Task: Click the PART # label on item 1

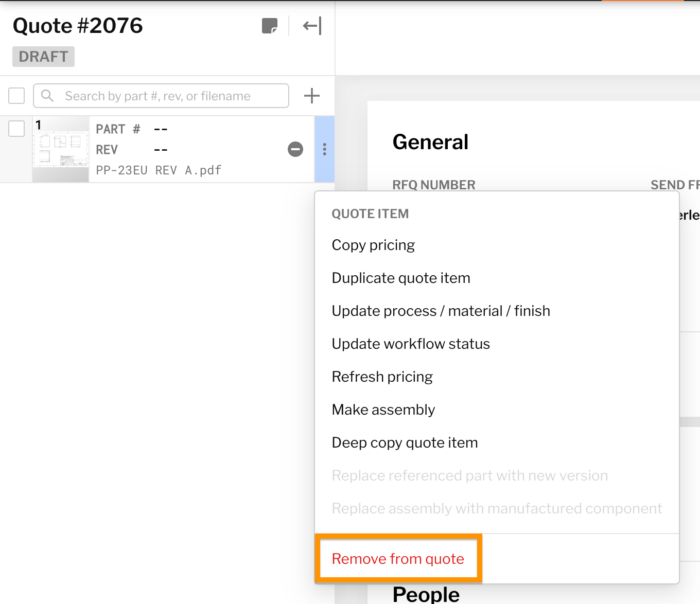Action: click(x=118, y=129)
